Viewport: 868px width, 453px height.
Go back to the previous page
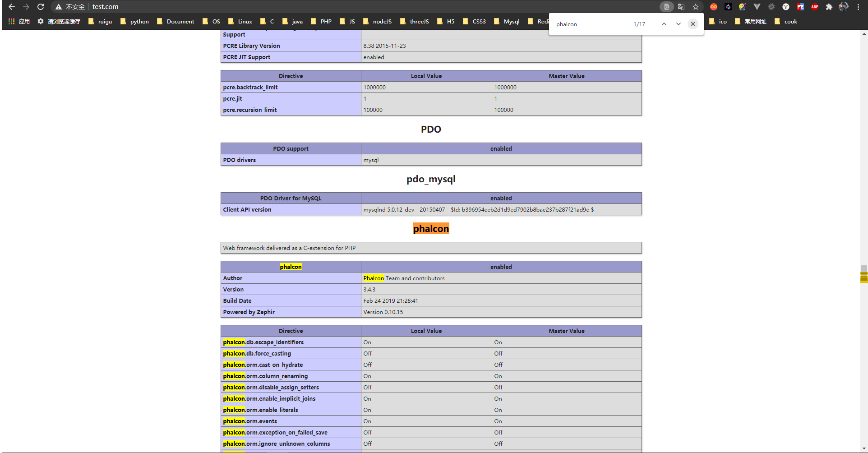(12, 7)
